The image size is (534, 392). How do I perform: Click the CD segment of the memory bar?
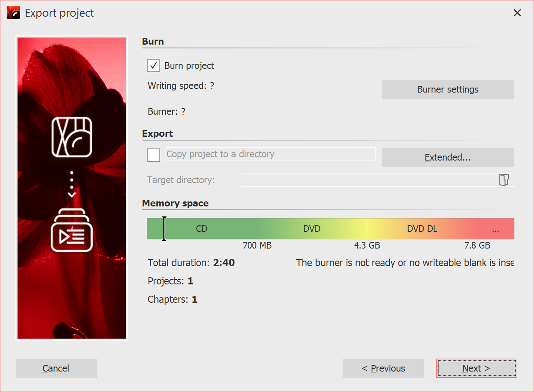pyautogui.click(x=202, y=229)
